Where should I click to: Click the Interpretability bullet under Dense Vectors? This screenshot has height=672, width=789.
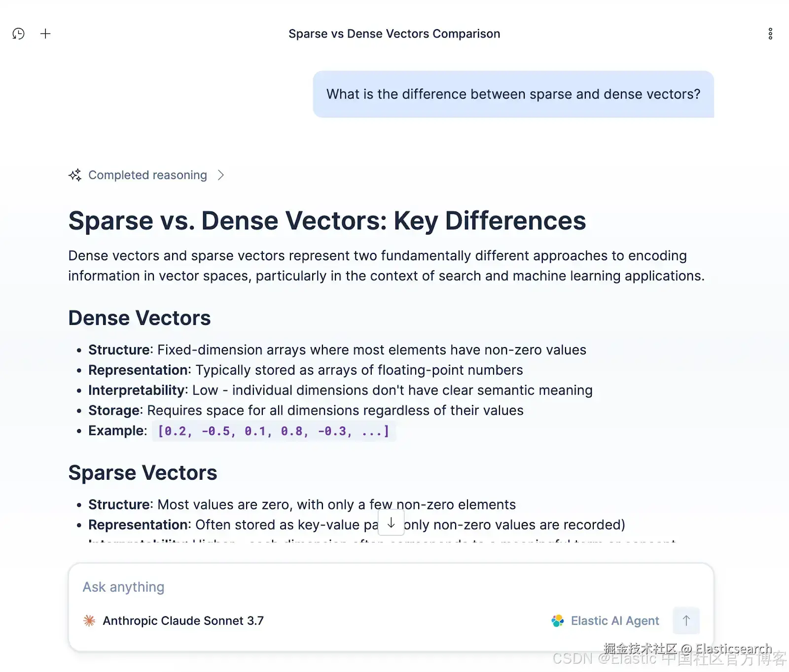click(340, 390)
